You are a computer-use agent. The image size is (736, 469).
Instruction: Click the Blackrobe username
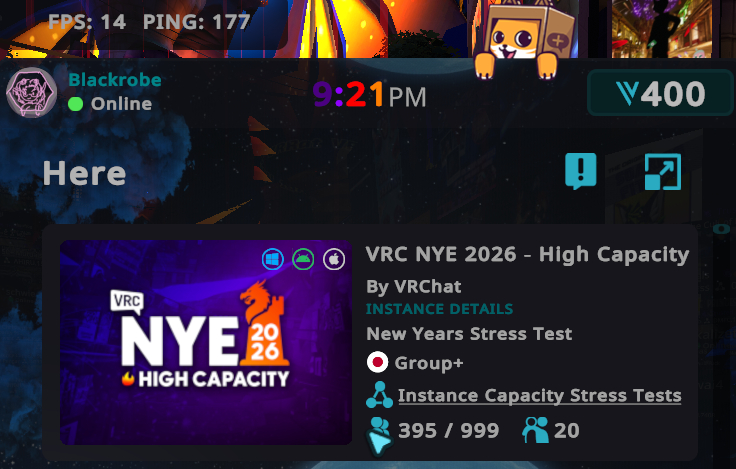pyautogui.click(x=115, y=80)
